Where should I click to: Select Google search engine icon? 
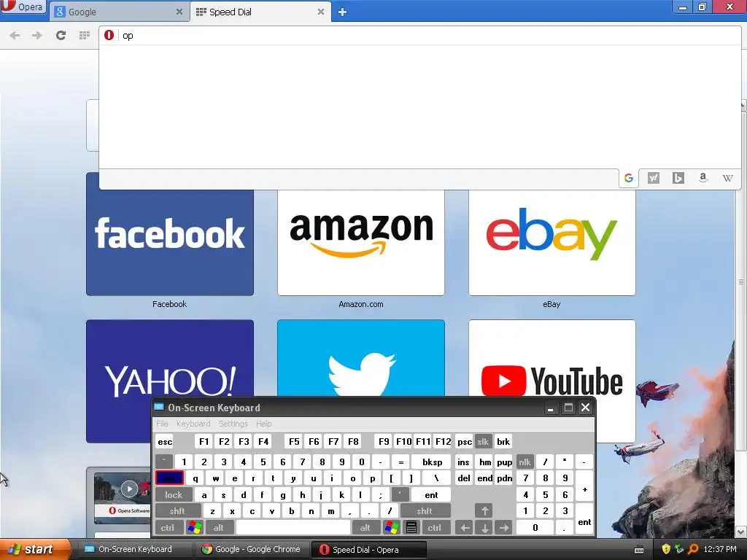(x=628, y=178)
